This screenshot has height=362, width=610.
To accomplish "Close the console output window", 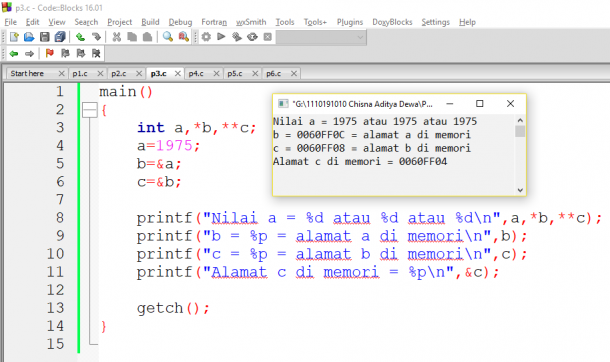I will click(x=510, y=104).
